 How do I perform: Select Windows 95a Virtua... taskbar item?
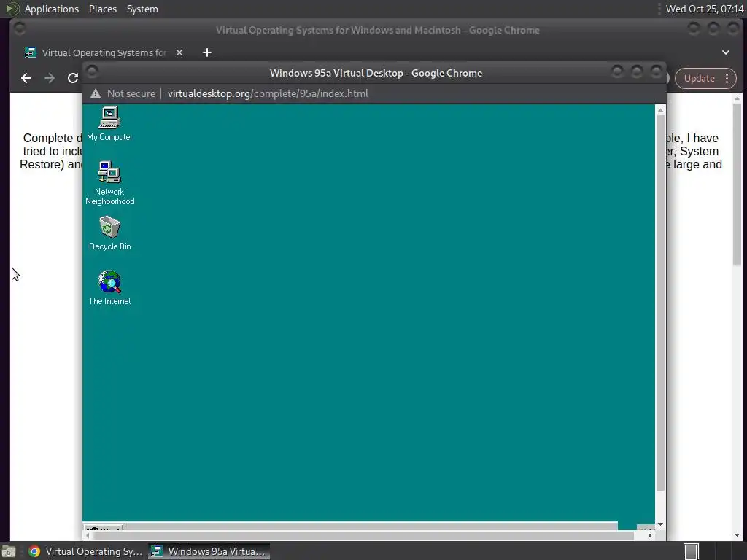coord(209,551)
